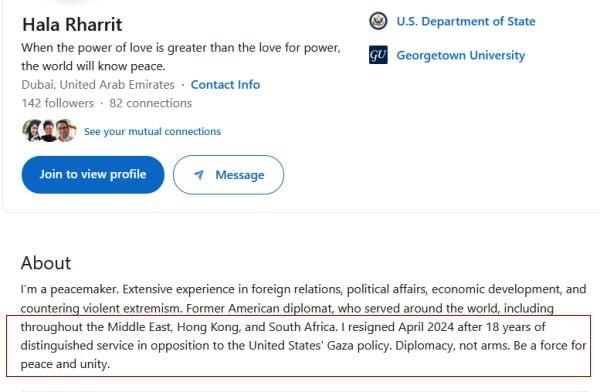The width and height of the screenshot is (600, 392).
Task: Click the paper plane icon in Message button
Action: (x=199, y=175)
